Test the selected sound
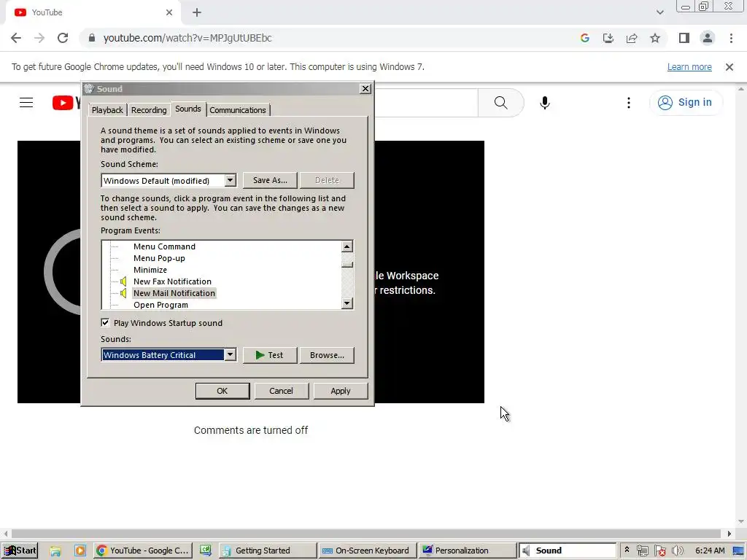The image size is (747, 560). click(x=270, y=355)
